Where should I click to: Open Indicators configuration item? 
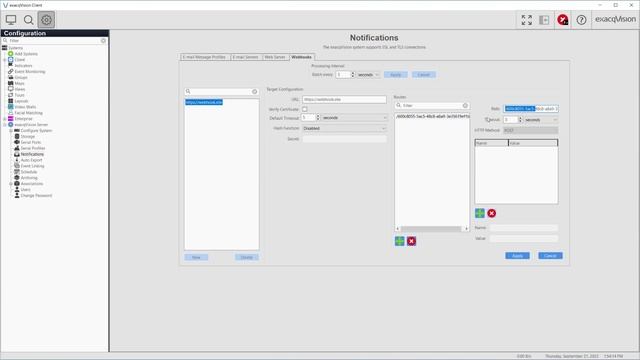(23, 66)
